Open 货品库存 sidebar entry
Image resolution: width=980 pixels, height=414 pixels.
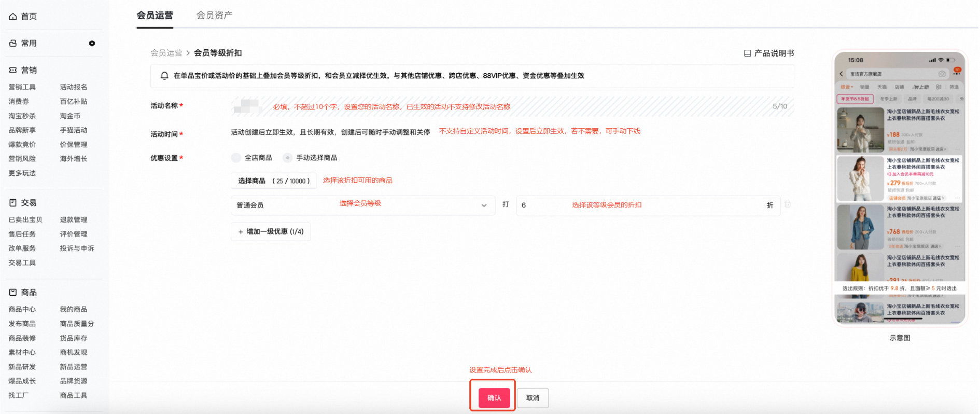pyautogui.click(x=74, y=338)
